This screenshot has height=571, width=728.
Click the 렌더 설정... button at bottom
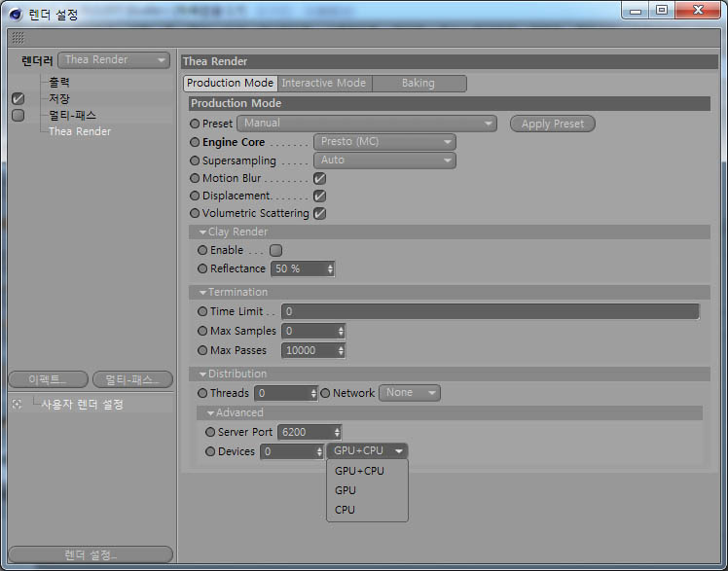click(x=91, y=554)
